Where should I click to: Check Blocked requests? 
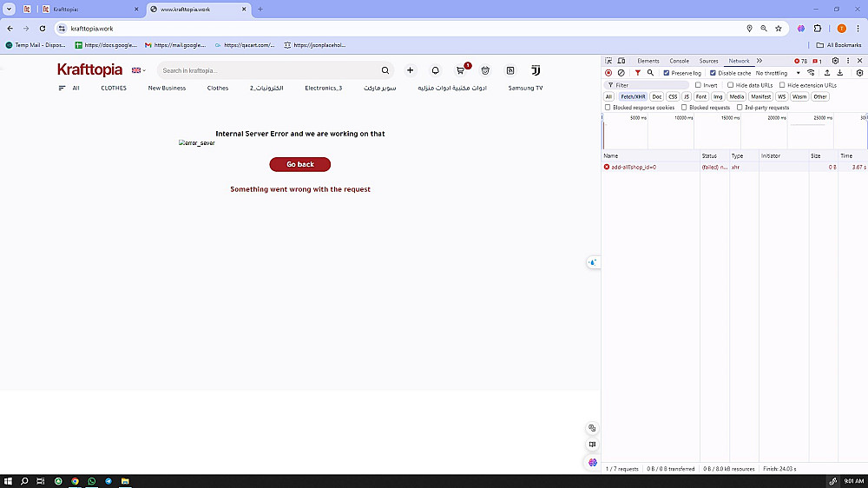tap(684, 107)
